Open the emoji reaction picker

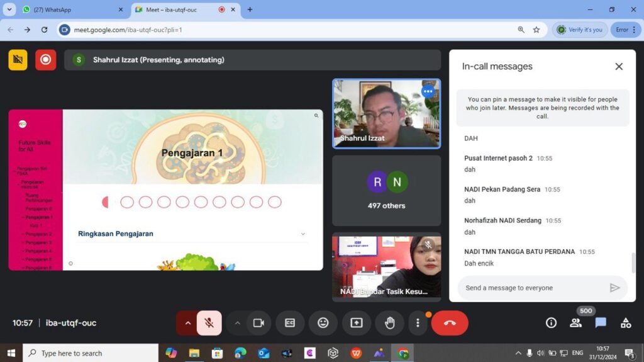click(323, 323)
